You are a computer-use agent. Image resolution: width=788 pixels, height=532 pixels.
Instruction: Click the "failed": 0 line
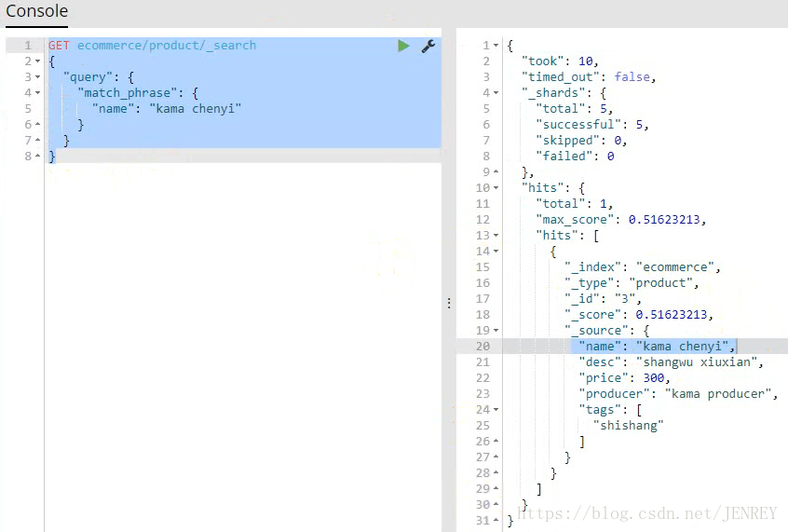tap(575, 156)
